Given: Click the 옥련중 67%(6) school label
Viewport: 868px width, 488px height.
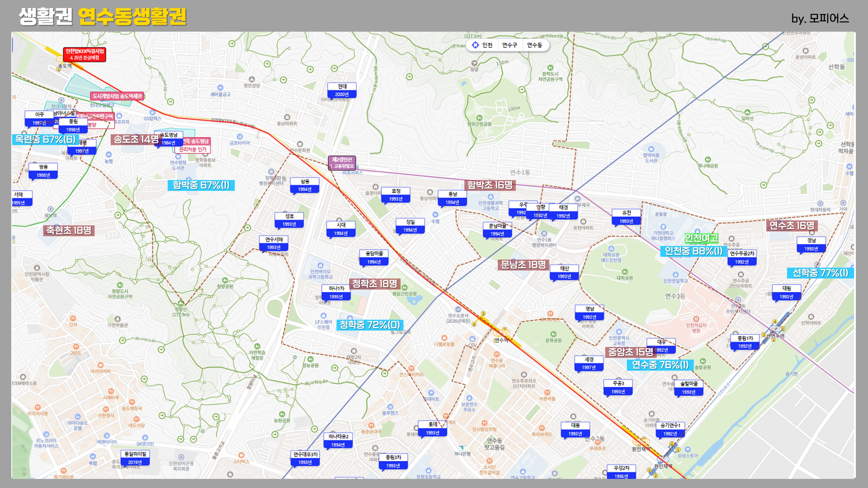Looking at the screenshot, I should pyautogui.click(x=46, y=139).
